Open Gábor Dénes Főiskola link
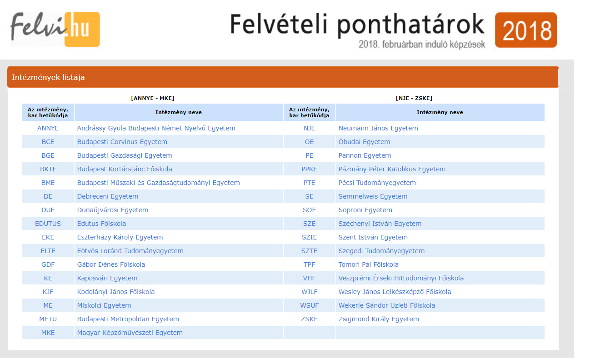 pos(111,264)
